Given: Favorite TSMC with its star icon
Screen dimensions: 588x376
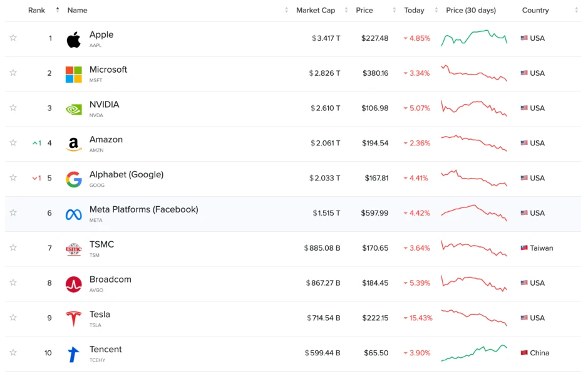Looking at the screenshot, I should (x=13, y=248).
